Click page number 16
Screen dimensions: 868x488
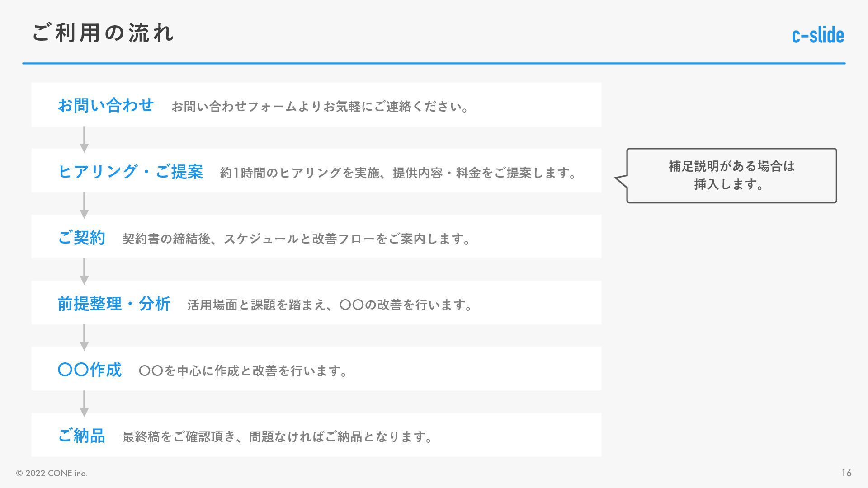tap(846, 473)
